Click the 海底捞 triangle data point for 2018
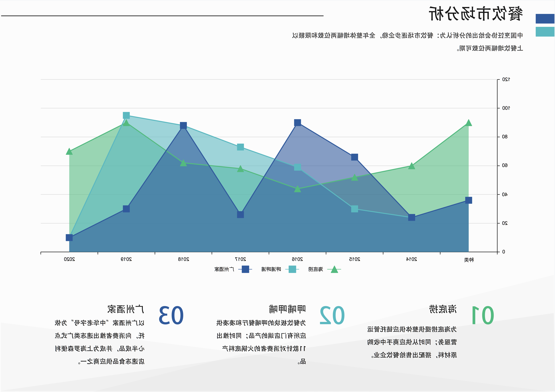The image size is (555, 392). 183,163
